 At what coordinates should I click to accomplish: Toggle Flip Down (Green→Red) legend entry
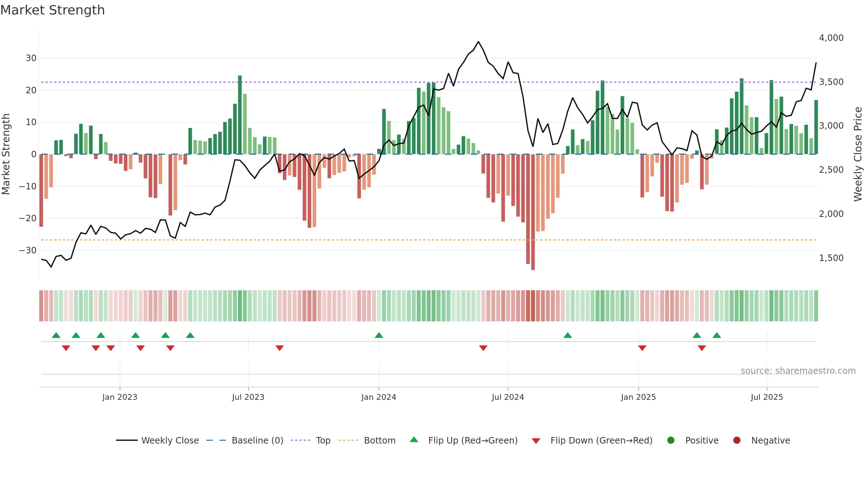coord(592,440)
